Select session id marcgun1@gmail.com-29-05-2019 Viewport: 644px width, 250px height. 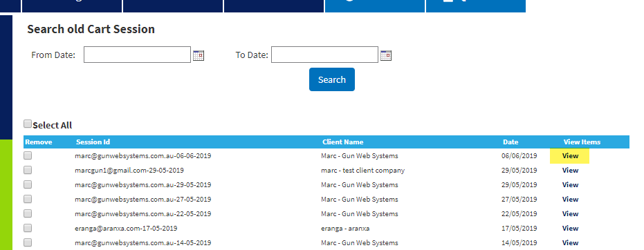[129, 170]
